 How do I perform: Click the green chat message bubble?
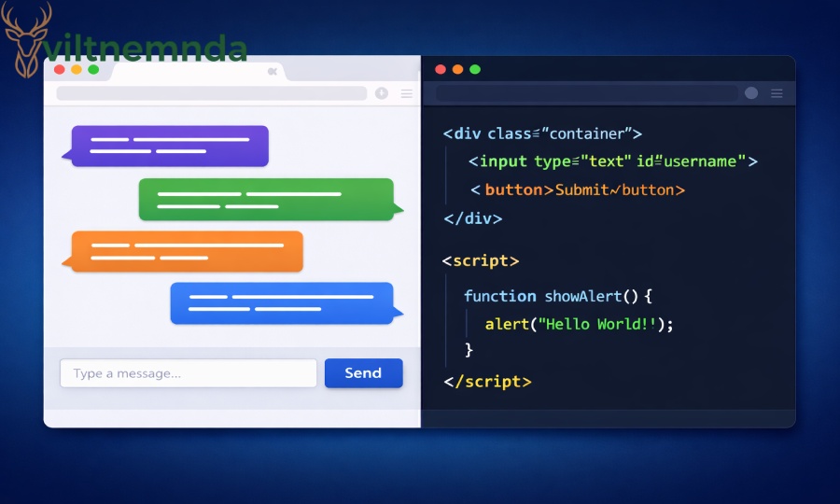[x=271, y=199]
